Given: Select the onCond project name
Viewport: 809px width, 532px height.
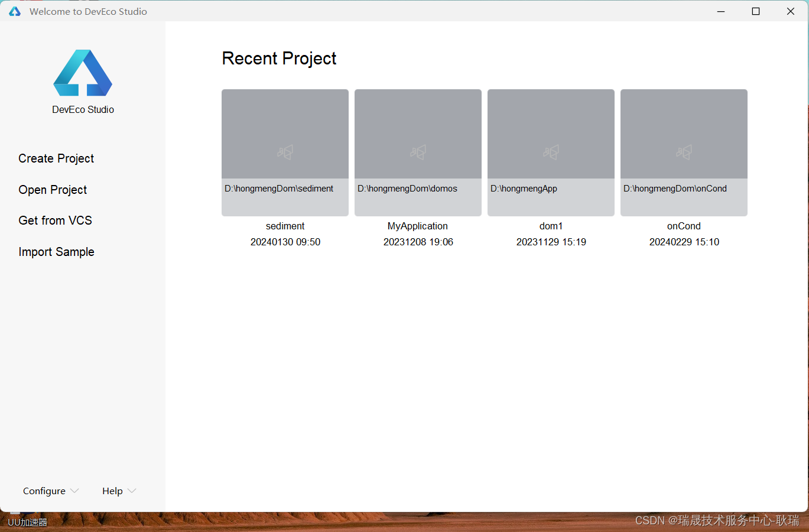Looking at the screenshot, I should [x=684, y=226].
